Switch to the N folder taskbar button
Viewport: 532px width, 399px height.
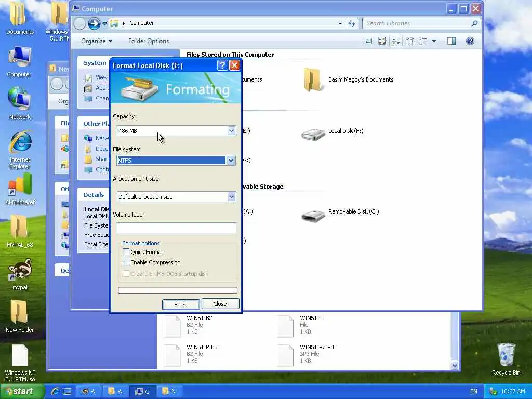pos(169,391)
